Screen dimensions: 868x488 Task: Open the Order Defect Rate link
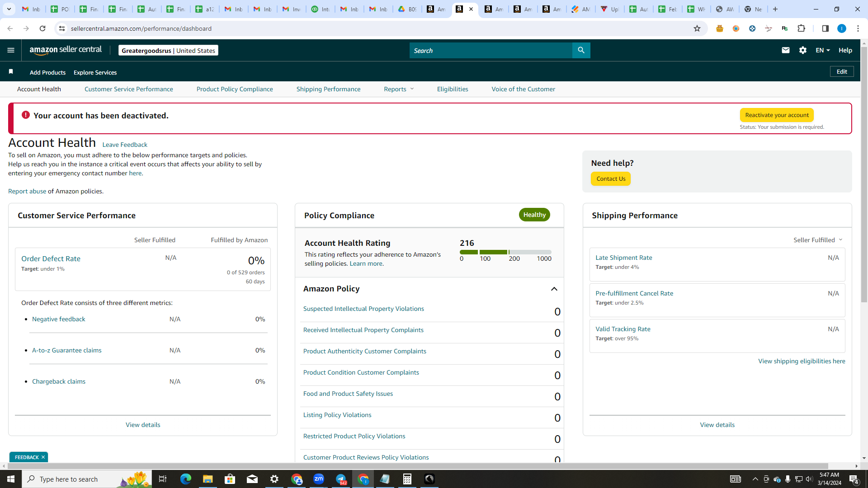51,258
